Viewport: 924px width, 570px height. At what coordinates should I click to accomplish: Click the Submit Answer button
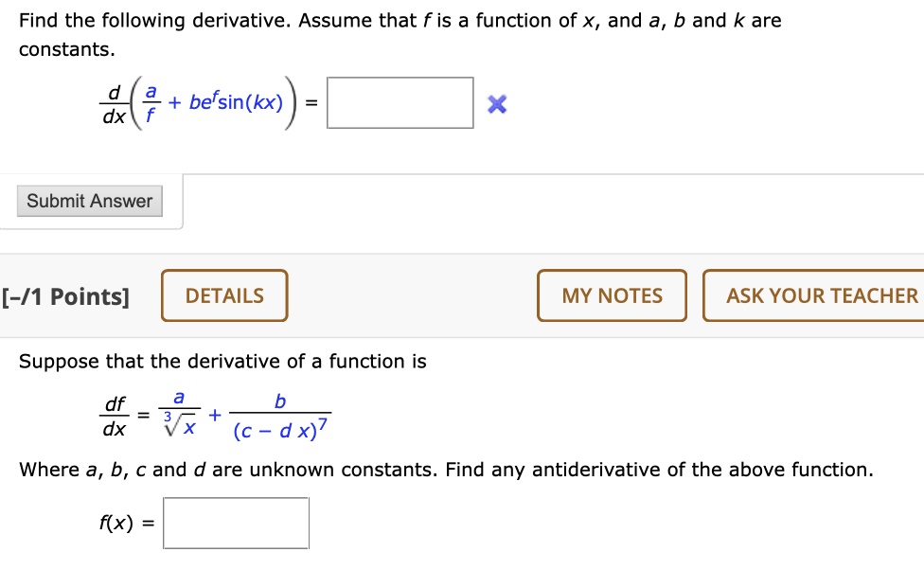click(89, 201)
